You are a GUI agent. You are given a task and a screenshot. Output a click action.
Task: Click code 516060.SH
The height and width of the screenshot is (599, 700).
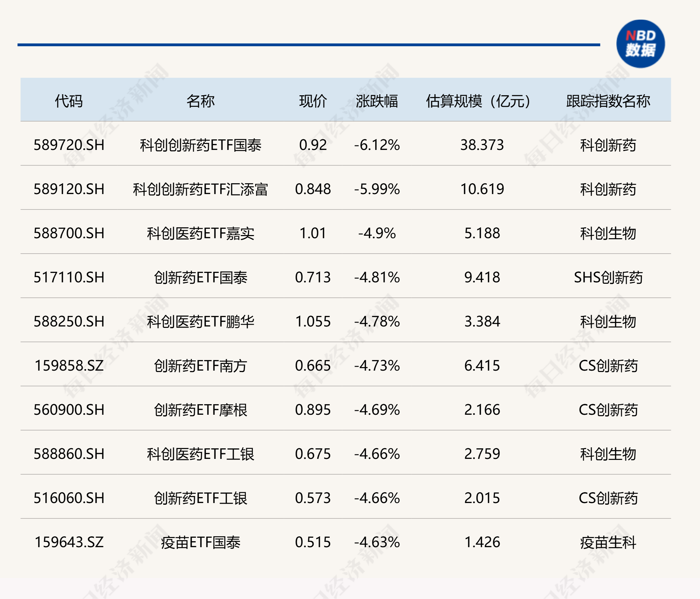69,498
